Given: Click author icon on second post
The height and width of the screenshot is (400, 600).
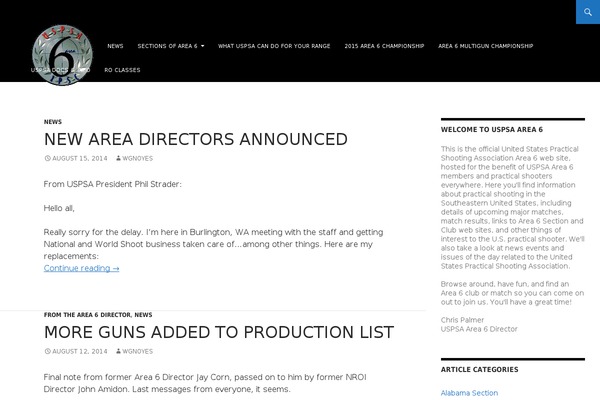Looking at the screenshot, I should pyautogui.click(x=119, y=351).
